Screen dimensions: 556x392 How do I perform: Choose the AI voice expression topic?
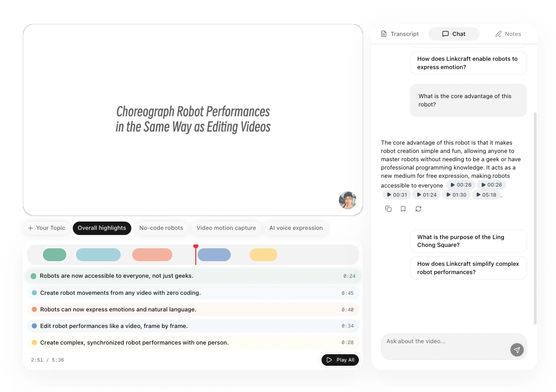(x=296, y=228)
